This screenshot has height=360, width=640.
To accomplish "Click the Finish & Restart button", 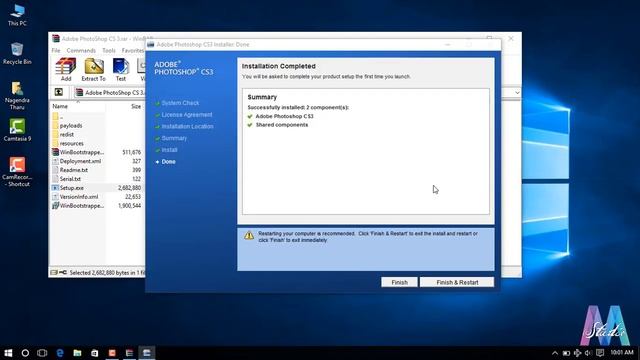I will pyautogui.click(x=457, y=282).
